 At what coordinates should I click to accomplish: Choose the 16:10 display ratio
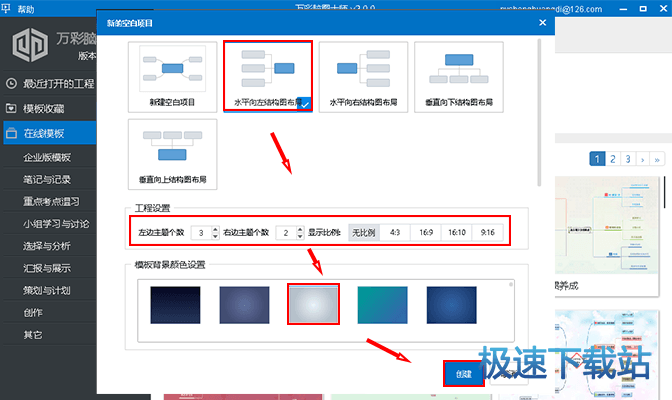pos(457,232)
